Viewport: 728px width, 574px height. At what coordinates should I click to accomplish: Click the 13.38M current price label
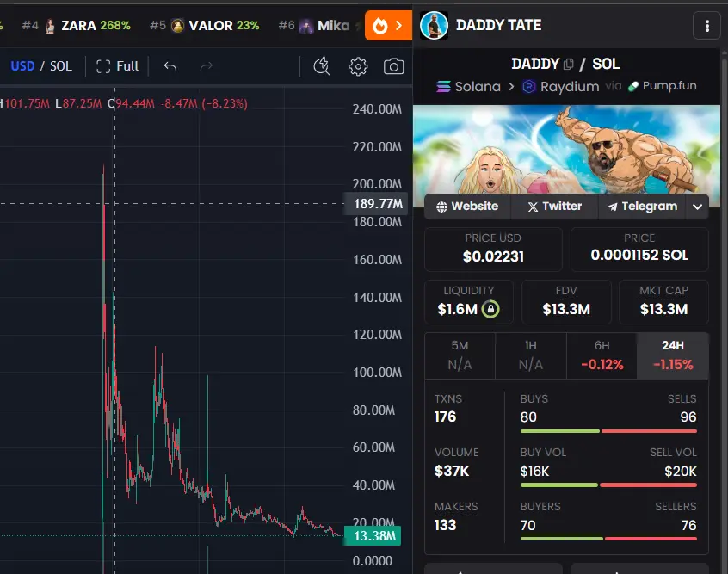click(373, 536)
